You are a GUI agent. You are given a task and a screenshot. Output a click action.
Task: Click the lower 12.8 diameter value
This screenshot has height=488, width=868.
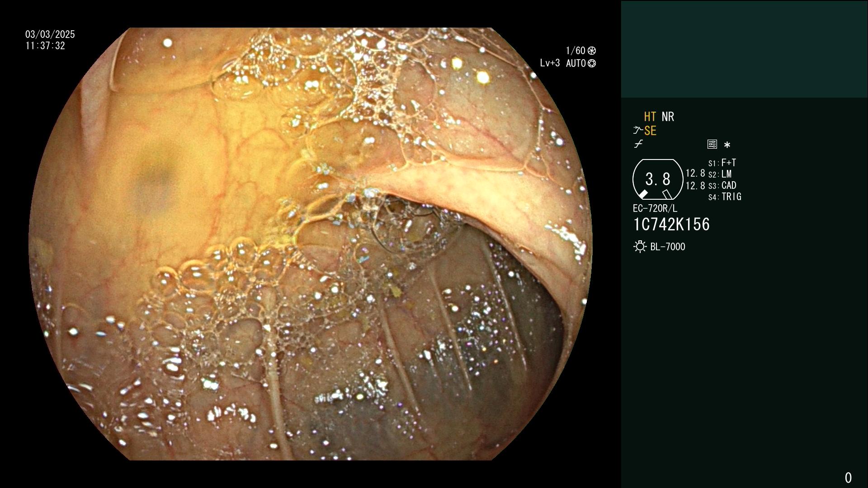[695, 185]
